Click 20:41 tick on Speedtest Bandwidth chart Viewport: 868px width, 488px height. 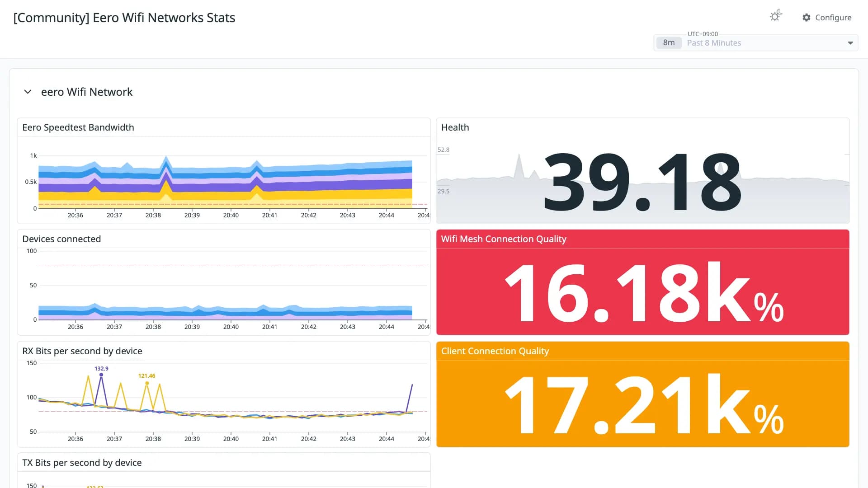coord(270,215)
